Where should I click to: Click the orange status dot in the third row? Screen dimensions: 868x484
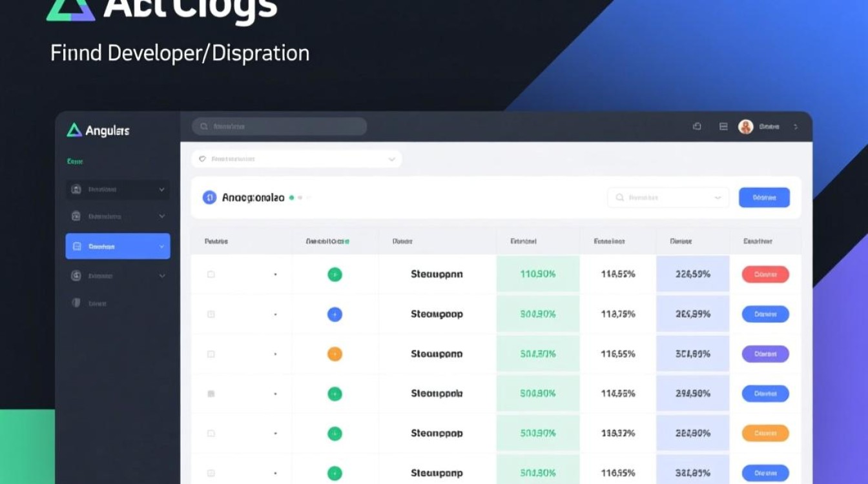(x=335, y=353)
